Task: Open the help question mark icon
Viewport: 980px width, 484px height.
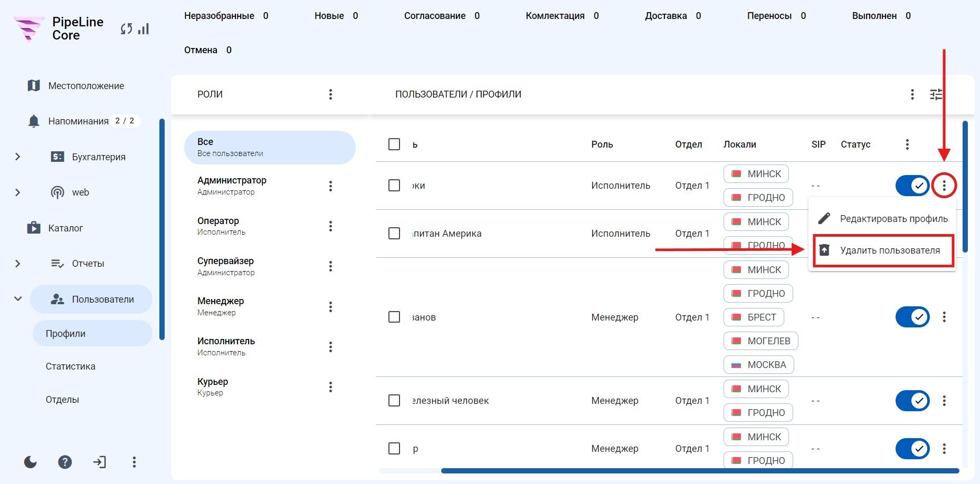Action: [x=65, y=462]
